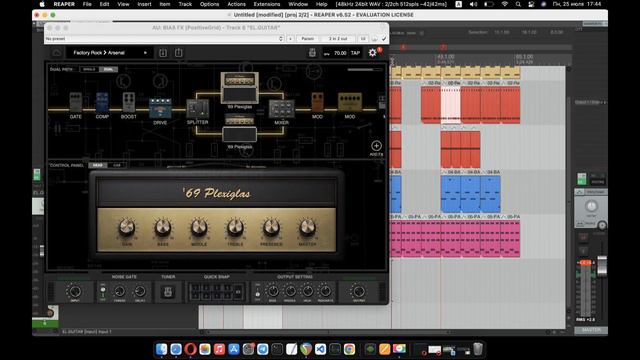Click the TAP tempo button
Image resolution: width=640 pixels, height=360 pixels.
[355, 53]
